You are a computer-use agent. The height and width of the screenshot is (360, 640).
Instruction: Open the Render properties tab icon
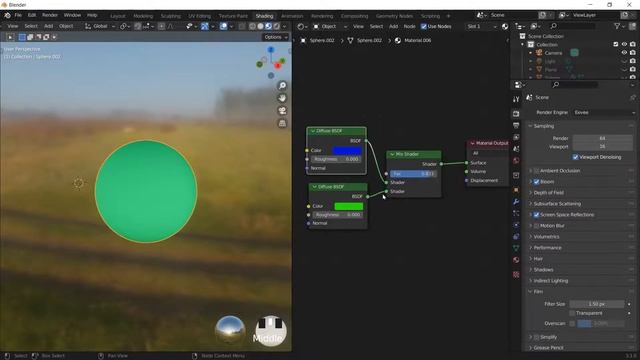coord(516,113)
